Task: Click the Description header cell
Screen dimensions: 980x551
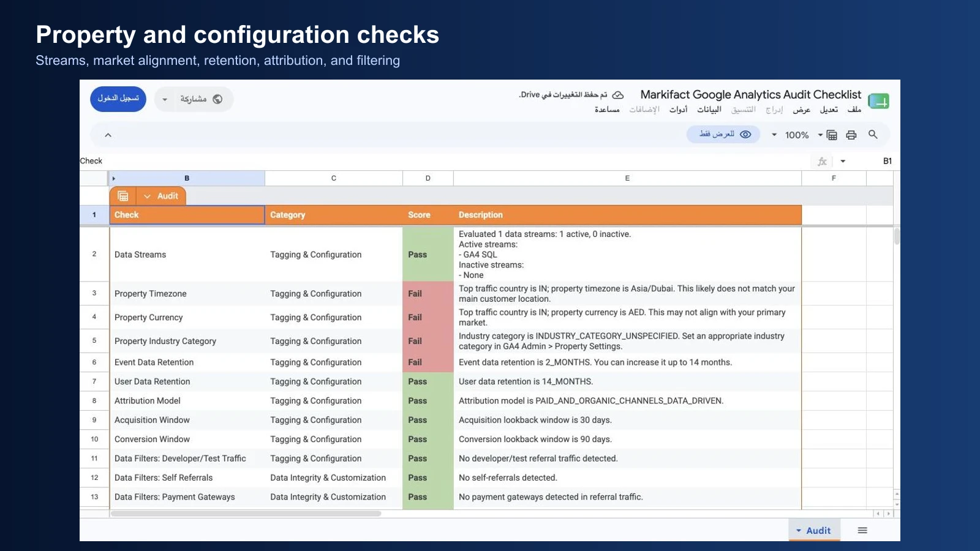Action: 627,215
